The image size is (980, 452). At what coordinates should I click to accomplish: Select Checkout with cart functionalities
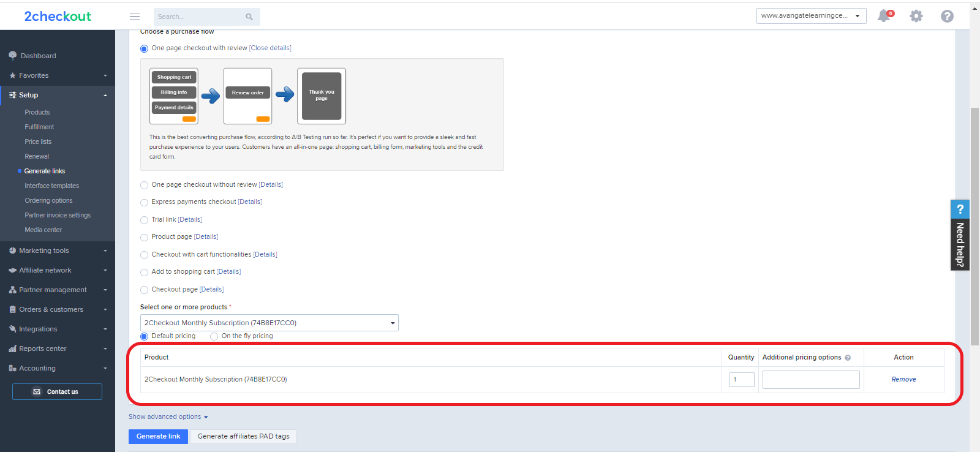coord(144,255)
